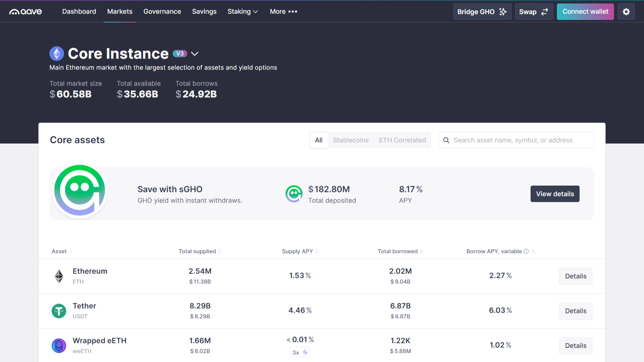644x362 pixels.
Task: Click the Wrapped eETH asset name
Action: click(x=100, y=341)
